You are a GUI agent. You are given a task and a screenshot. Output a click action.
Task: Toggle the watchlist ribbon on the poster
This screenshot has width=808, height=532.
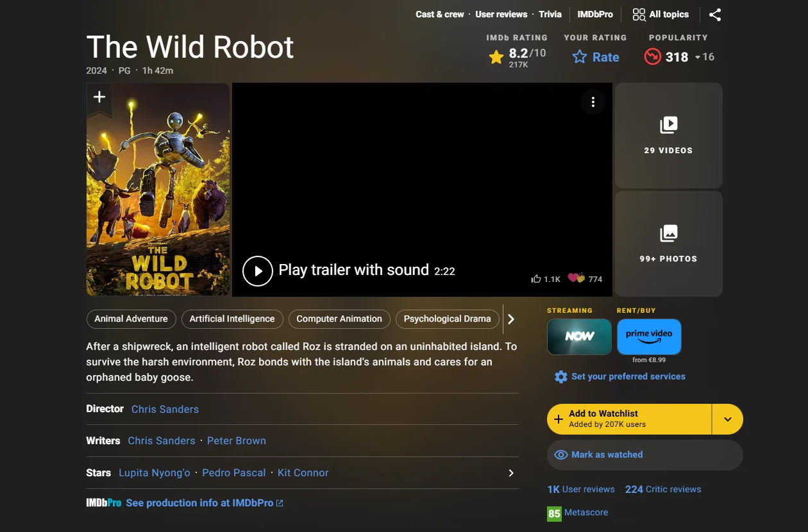(x=99, y=96)
